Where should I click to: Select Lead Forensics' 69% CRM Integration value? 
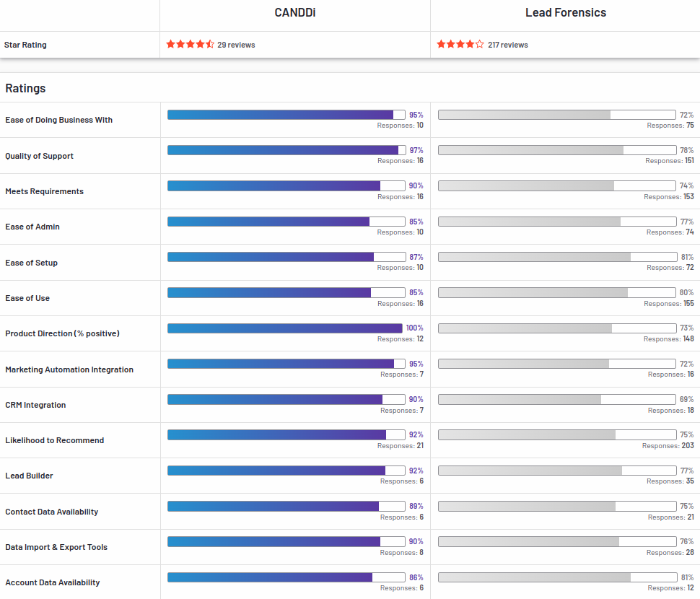click(686, 399)
